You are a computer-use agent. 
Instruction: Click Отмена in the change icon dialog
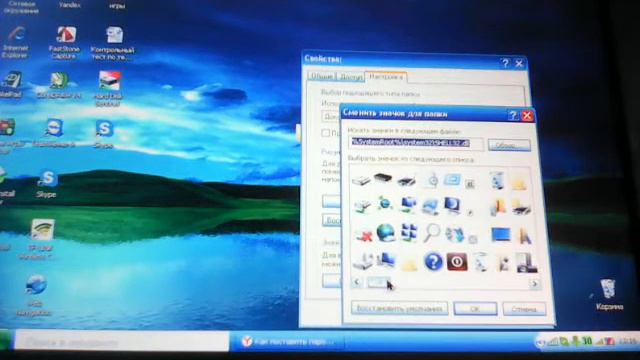click(x=524, y=309)
